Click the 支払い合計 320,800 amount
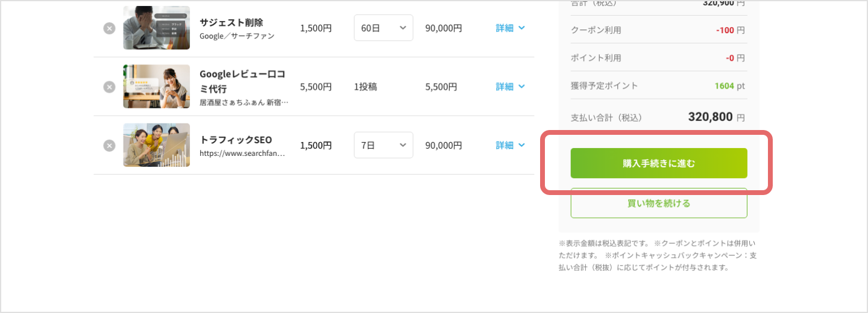This screenshot has width=868, height=313. click(x=710, y=117)
